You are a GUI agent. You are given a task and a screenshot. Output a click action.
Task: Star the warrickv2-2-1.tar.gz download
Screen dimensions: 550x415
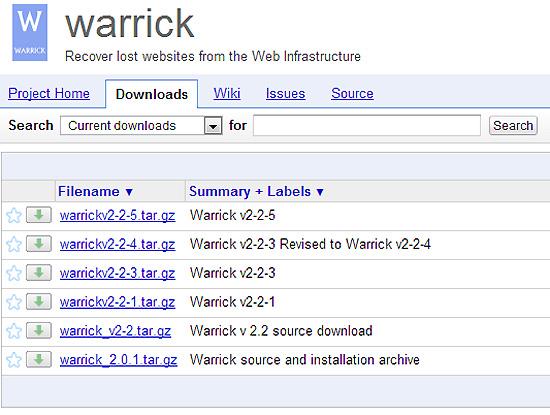[14, 302]
